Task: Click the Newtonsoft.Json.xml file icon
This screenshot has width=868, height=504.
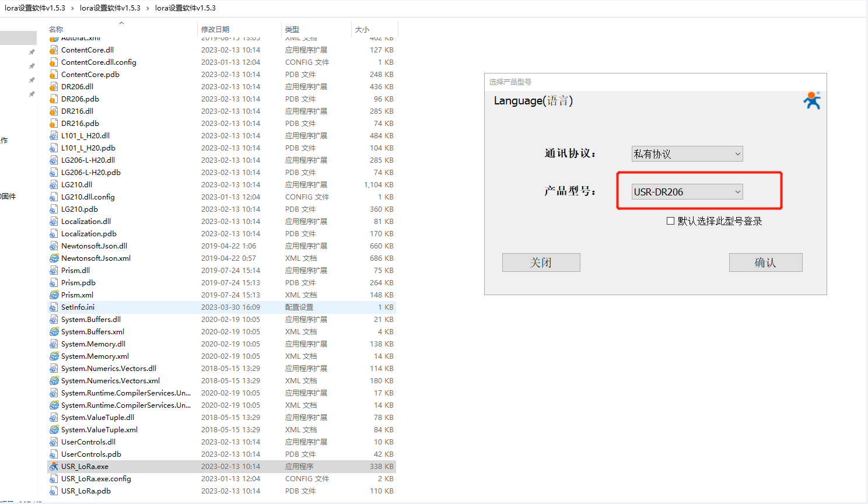Action: click(x=54, y=258)
